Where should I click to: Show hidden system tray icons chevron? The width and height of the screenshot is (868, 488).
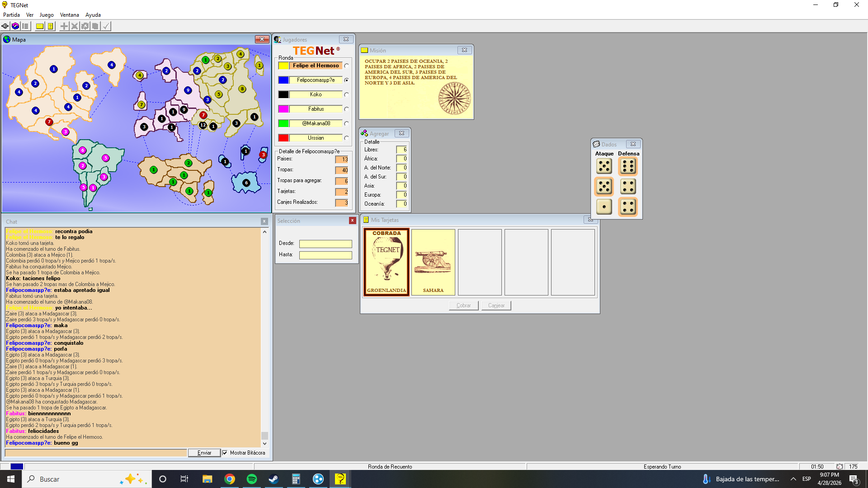point(793,479)
